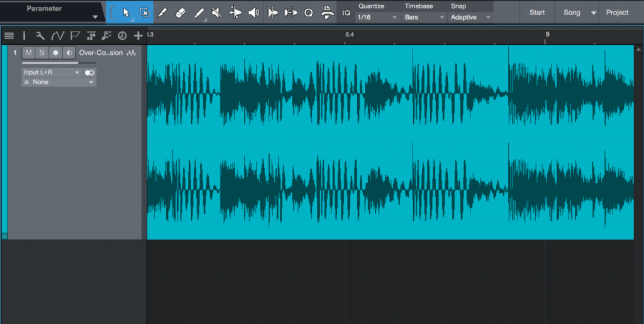
Task: Select the Bend tool
Action: (235, 13)
